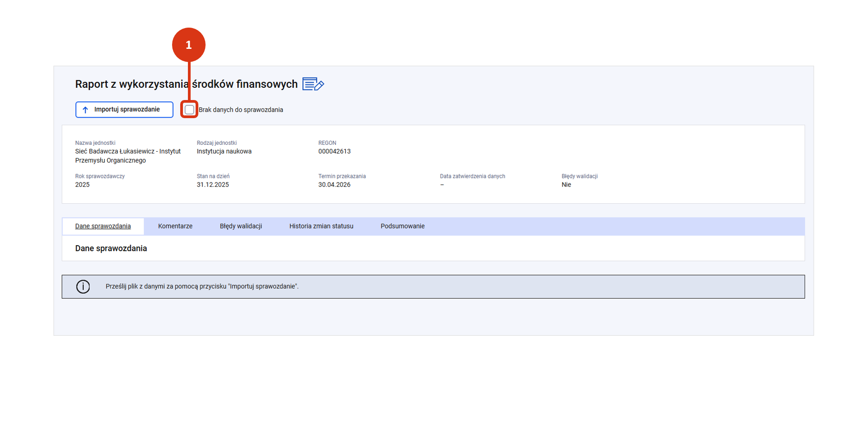Click the Prześlij plik z danymi banner message
Screen dimensions: 868x439
click(x=202, y=286)
